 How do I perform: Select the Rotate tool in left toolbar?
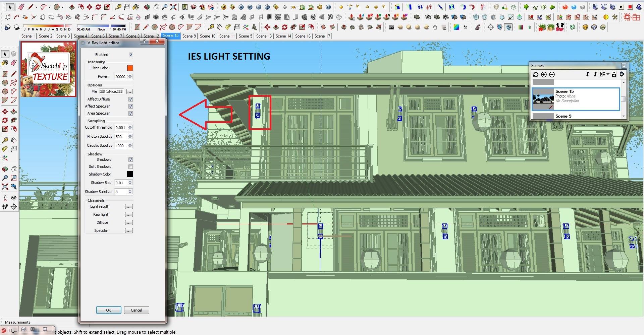click(5, 120)
